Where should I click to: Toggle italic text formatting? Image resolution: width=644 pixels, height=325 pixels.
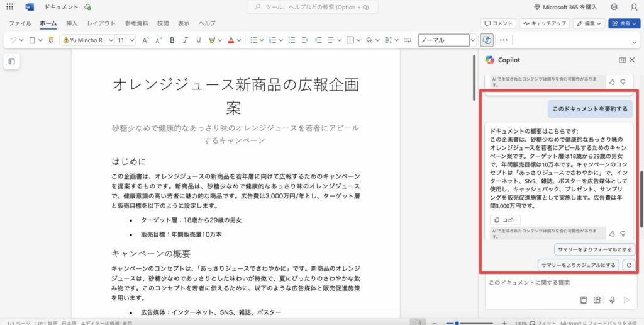point(185,40)
